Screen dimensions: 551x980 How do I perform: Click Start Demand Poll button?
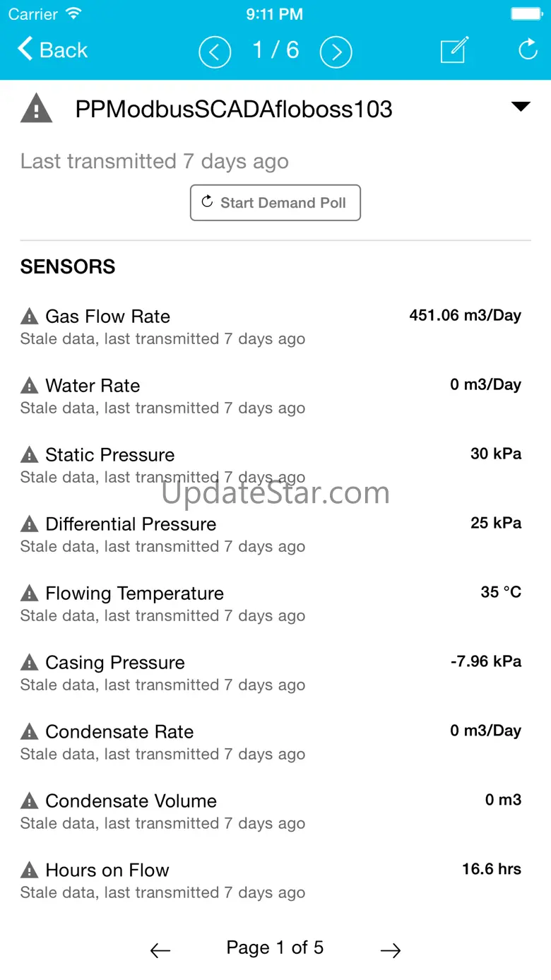click(x=275, y=203)
